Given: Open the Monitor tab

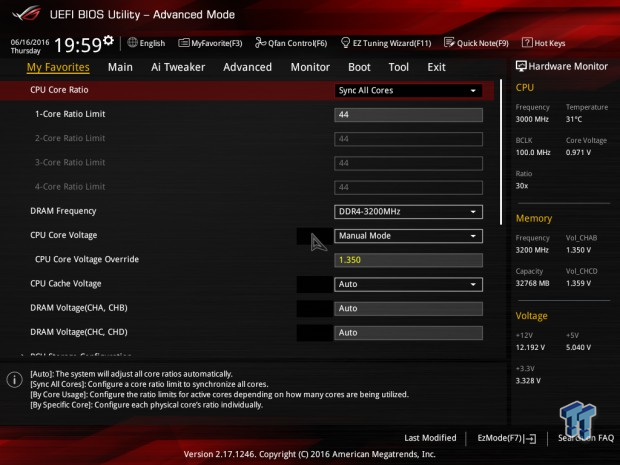Looking at the screenshot, I should [310, 67].
